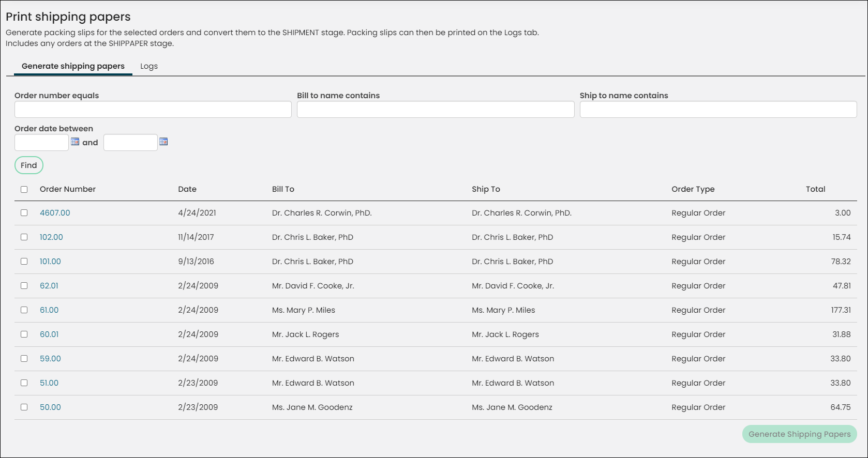Click Ship To name Mr. David F. Cooke, Jr.
The image size is (868, 458).
[x=513, y=286]
